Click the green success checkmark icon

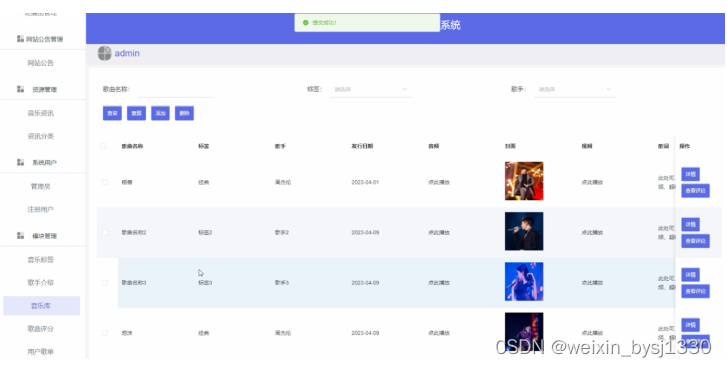coord(305,23)
